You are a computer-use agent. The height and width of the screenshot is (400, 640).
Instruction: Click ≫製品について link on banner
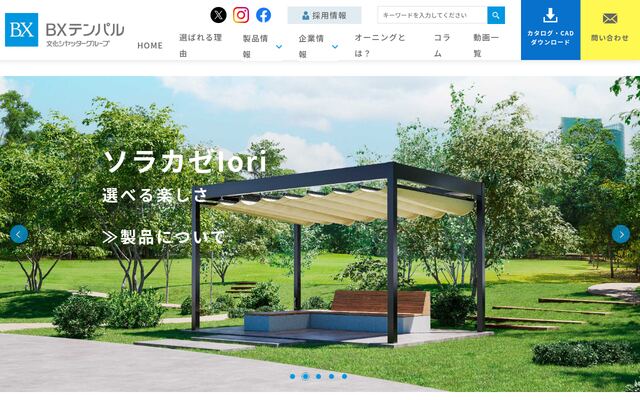coord(163,237)
